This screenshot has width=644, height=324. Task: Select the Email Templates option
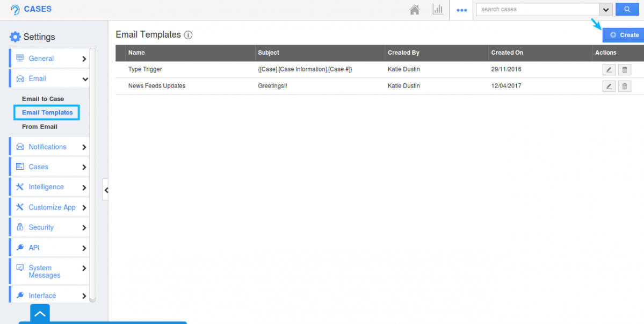[x=47, y=112]
